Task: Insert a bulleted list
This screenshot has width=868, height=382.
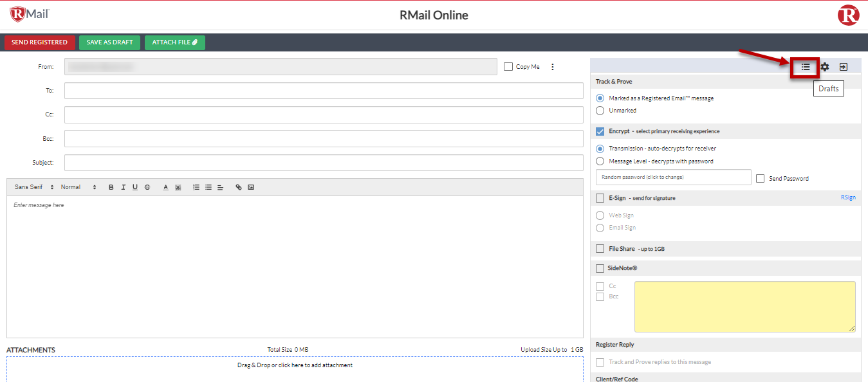Action: [208, 187]
